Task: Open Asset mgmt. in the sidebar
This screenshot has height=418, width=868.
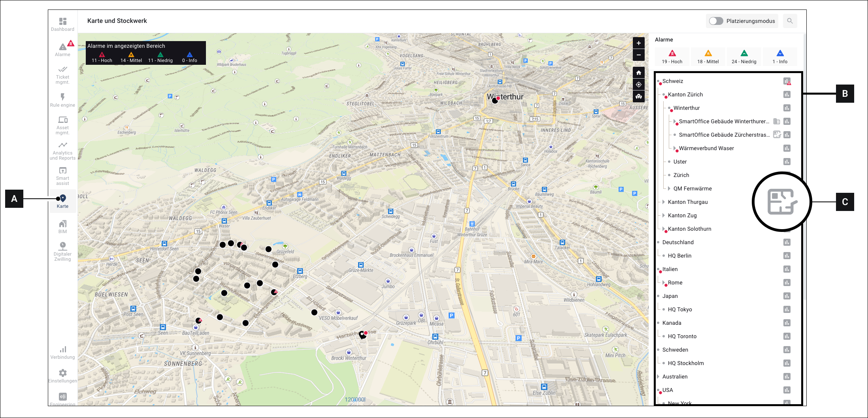Action: [62, 125]
